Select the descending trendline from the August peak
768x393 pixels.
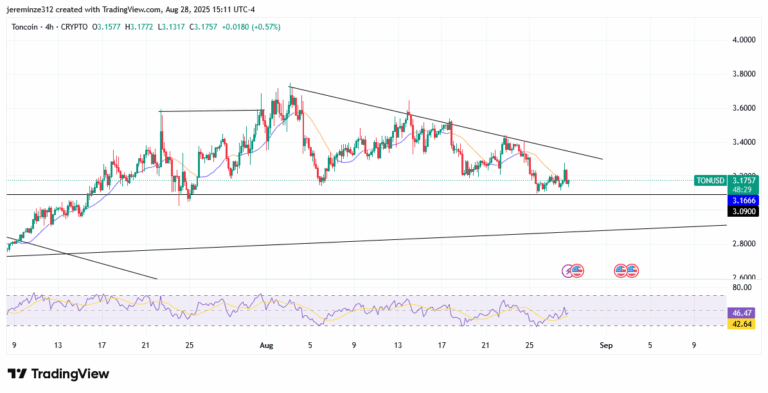pos(446,123)
